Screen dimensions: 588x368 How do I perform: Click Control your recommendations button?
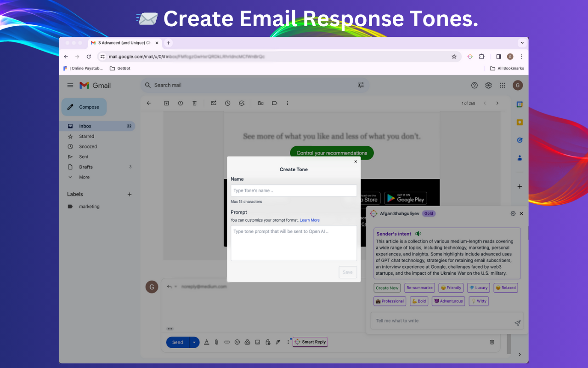[332, 153]
